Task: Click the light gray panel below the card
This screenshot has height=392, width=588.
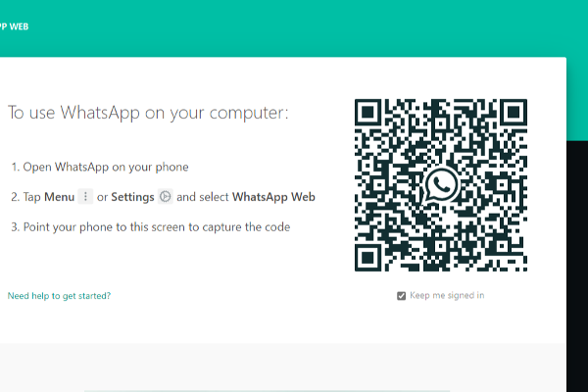Action: pos(294,367)
